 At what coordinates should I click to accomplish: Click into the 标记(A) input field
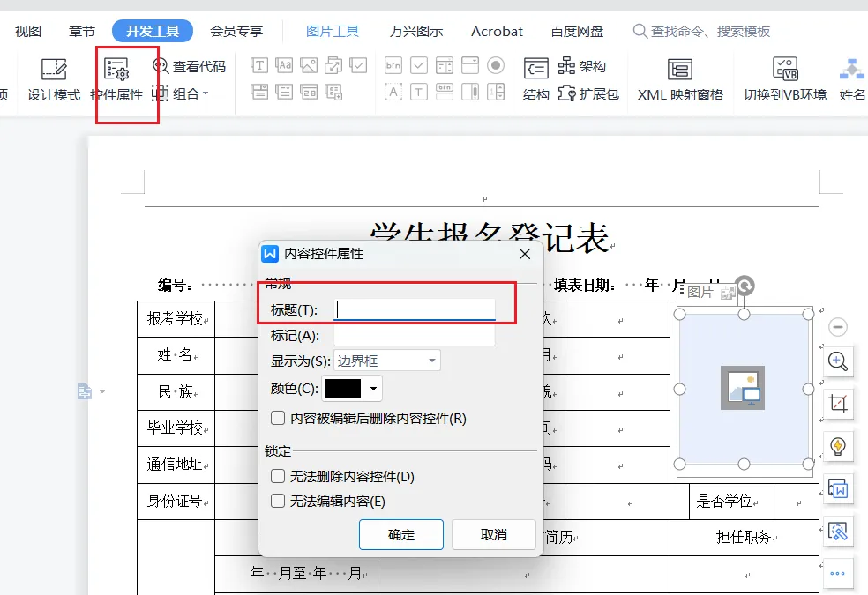click(415, 335)
